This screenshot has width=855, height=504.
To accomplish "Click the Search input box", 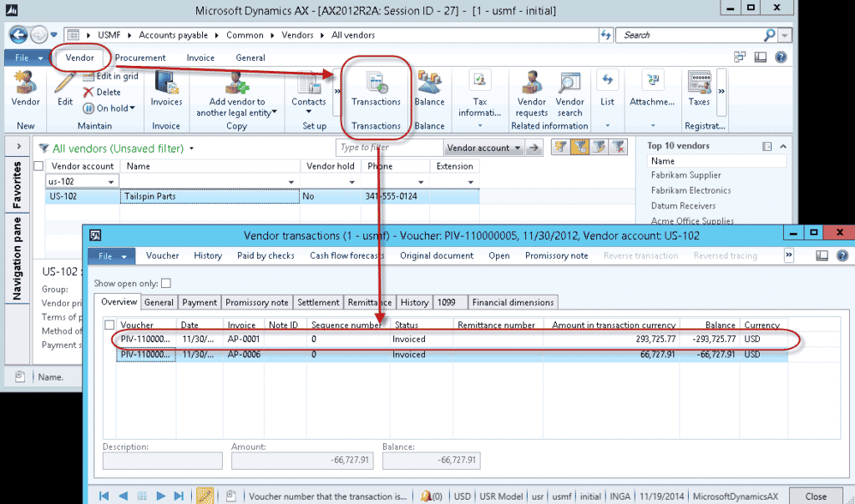I will click(x=689, y=35).
